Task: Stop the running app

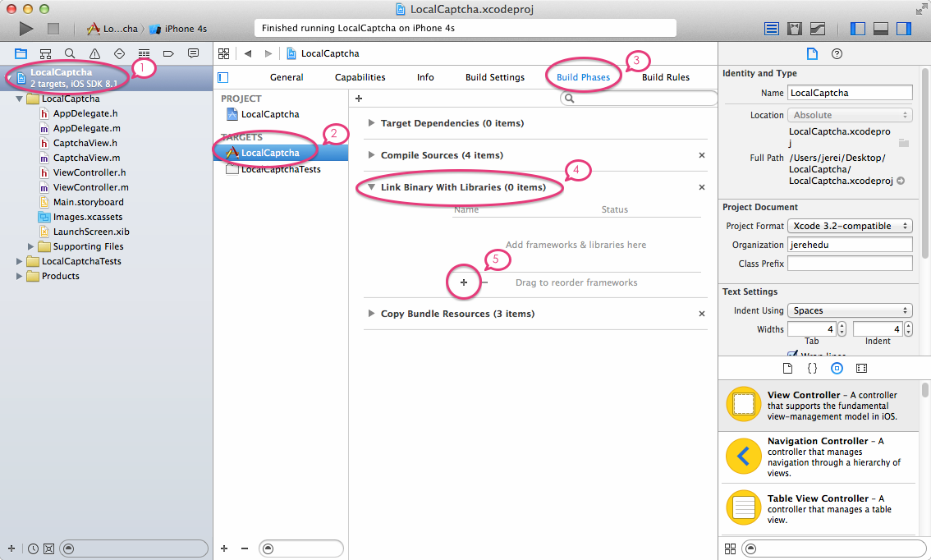Action: pyautogui.click(x=53, y=29)
